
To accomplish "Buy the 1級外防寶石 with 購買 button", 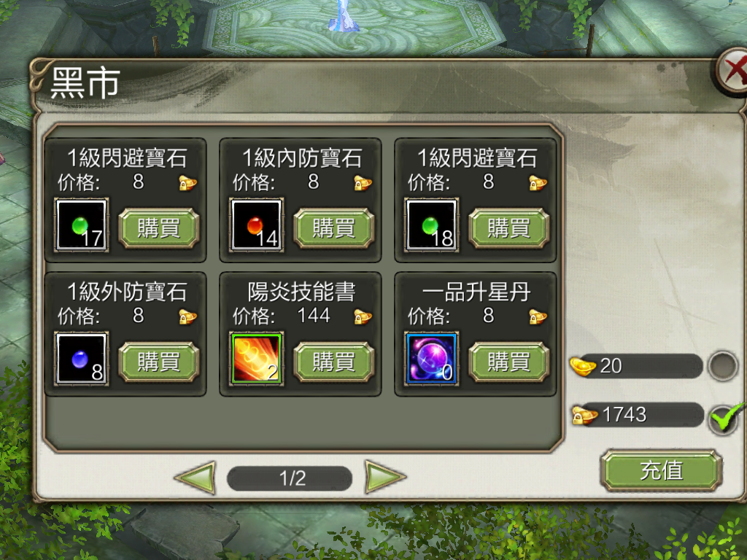I will coord(158,362).
